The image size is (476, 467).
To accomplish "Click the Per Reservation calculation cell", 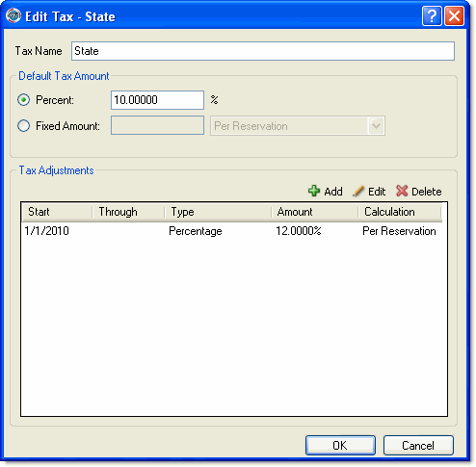I will click(x=399, y=231).
